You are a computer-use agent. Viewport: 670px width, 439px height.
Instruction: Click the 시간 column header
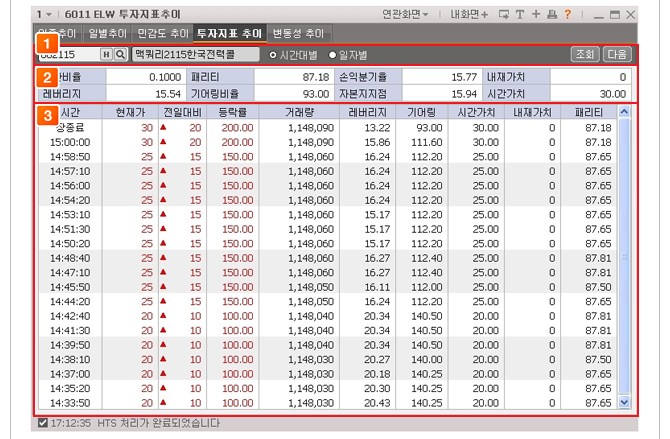click(x=70, y=112)
